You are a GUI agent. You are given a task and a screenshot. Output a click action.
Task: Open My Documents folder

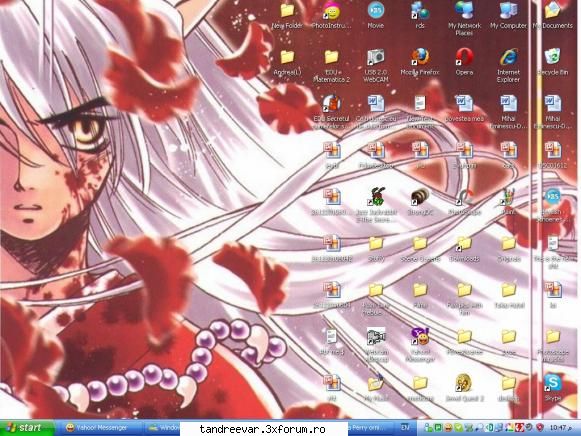click(552, 15)
